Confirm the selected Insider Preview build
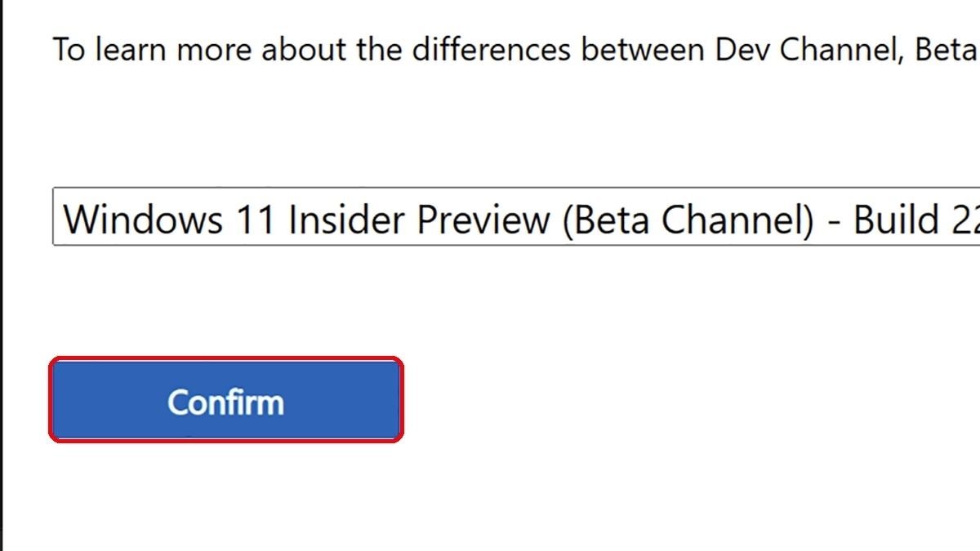This screenshot has height=551, width=980. [x=226, y=400]
